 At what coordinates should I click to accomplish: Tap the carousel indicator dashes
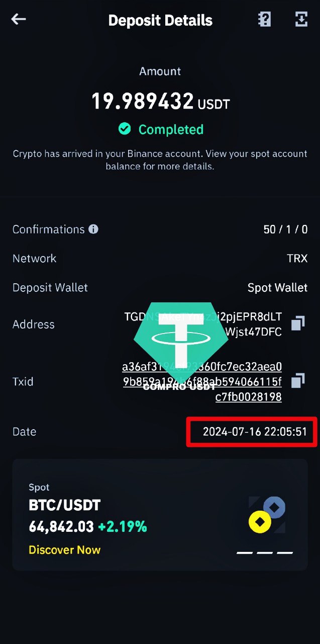click(x=265, y=552)
